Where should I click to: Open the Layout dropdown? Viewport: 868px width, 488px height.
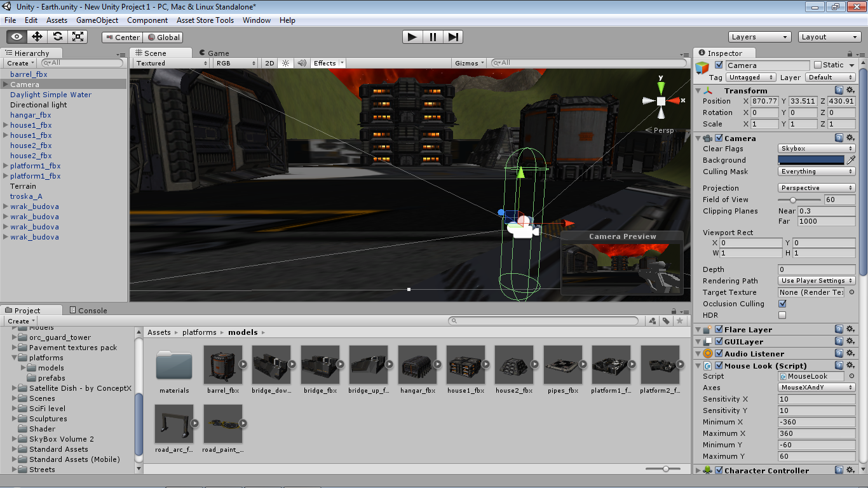[x=830, y=37]
